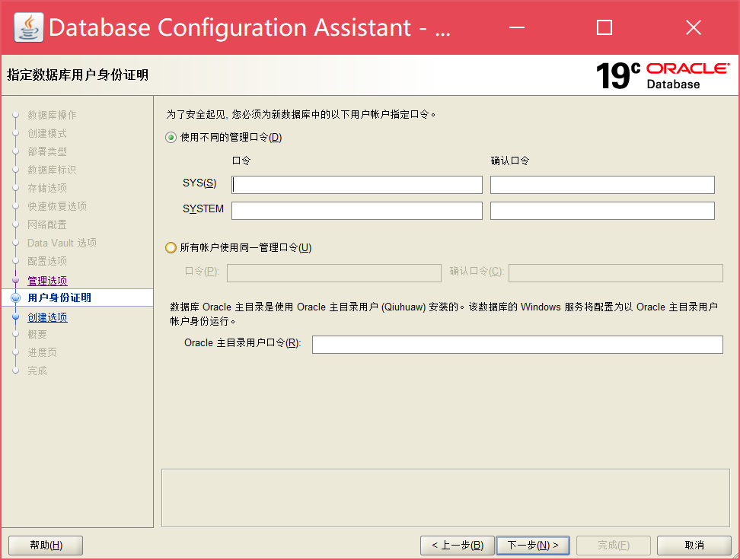Screen dimensions: 740x560
Task: Click the 帮助 button
Action: [x=45, y=545]
